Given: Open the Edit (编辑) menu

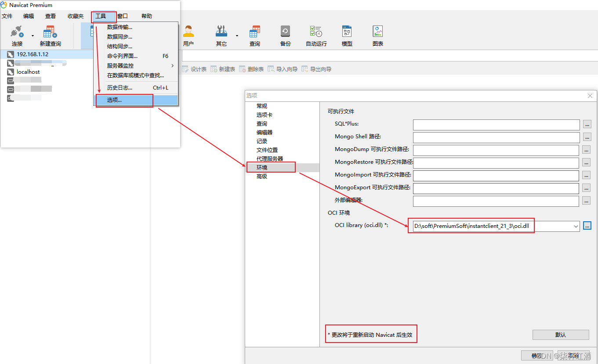Looking at the screenshot, I should [29, 16].
